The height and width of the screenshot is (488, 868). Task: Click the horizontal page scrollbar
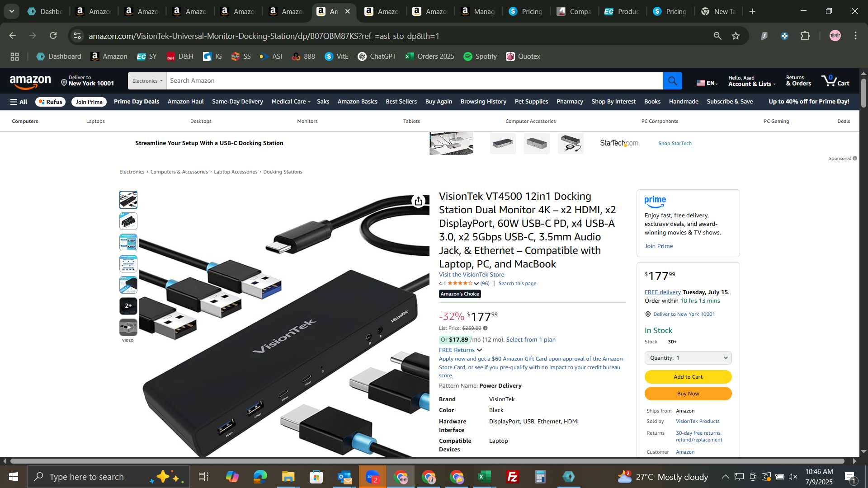coord(427,461)
